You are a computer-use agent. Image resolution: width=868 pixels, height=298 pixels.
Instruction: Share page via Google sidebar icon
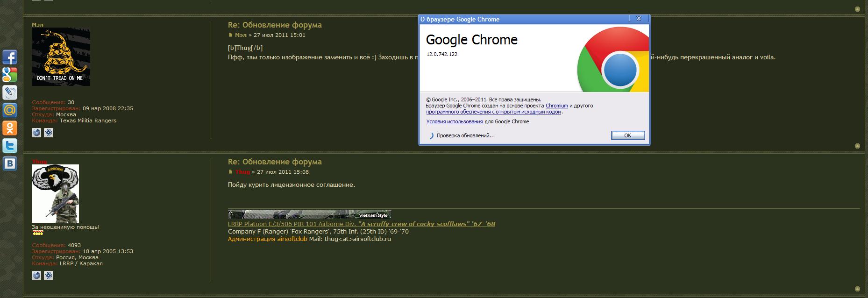[x=10, y=75]
